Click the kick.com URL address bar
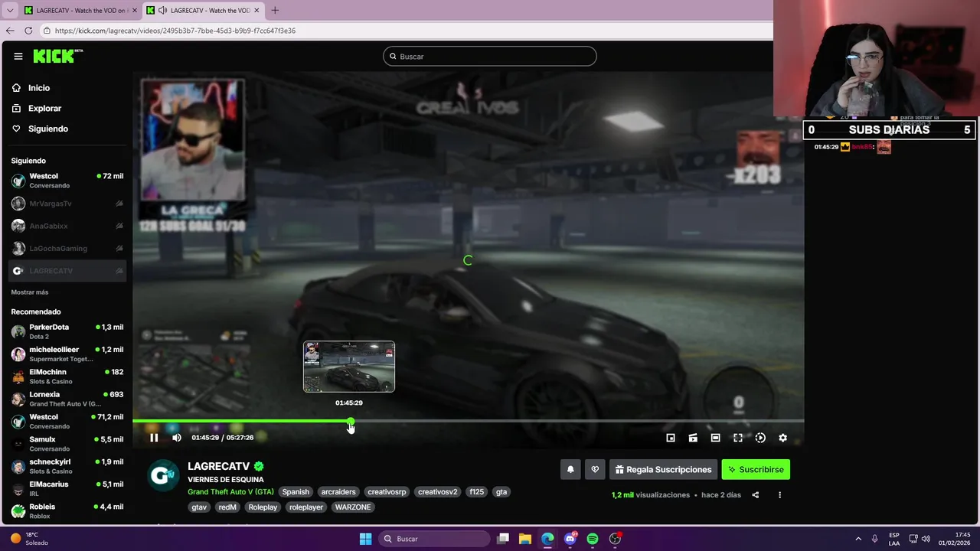The image size is (980, 551). click(406, 31)
